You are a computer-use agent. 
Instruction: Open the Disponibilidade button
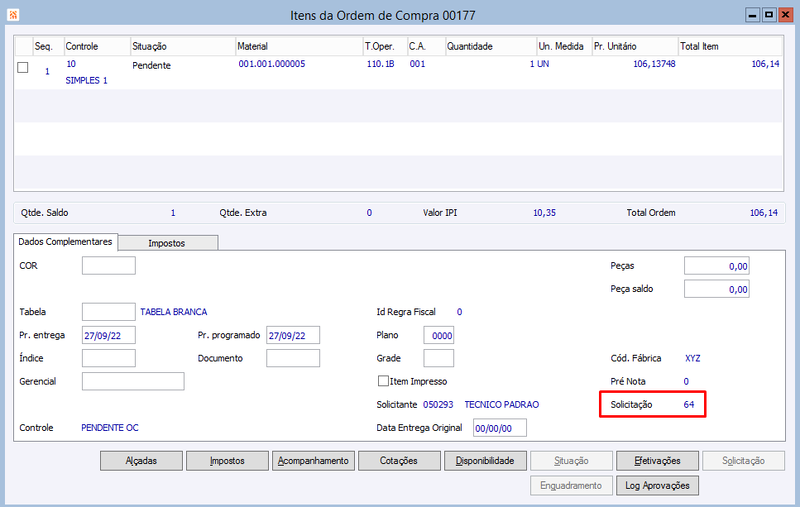click(485, 461)
